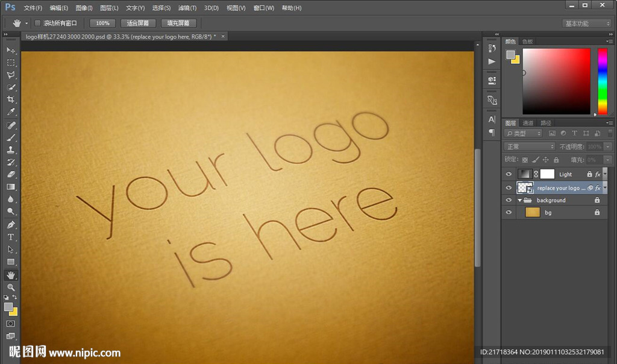Image resolution: width=617 pixels, height=364 pixels.
Task: Hide the replace your logo layer
Action: [x=509, y=187]
